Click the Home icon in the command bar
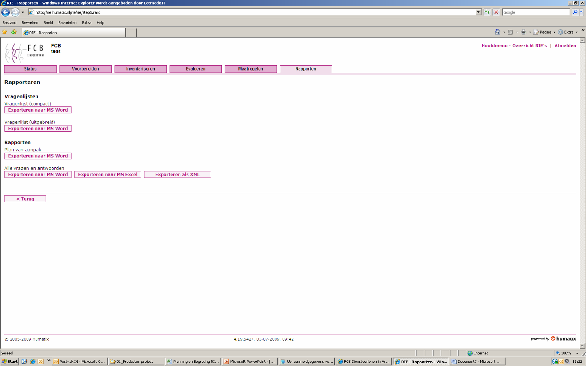 tap(497, 32)
